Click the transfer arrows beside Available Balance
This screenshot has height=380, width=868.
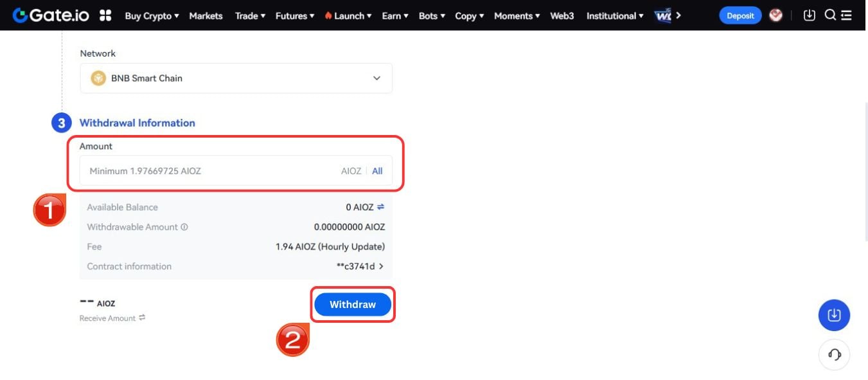click(380, 207)
